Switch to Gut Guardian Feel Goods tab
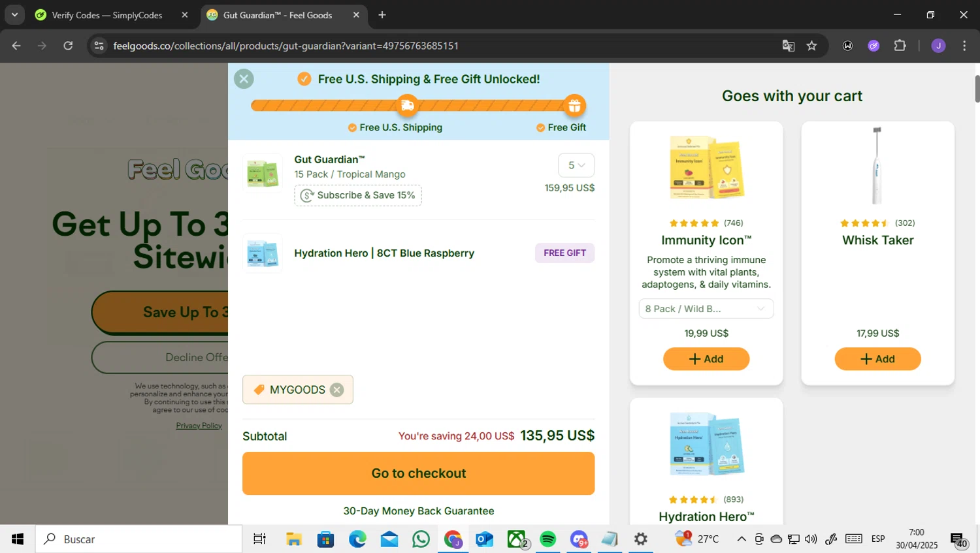Image resolution: width=980 pixels, height=553 pixels. (278, 15)
